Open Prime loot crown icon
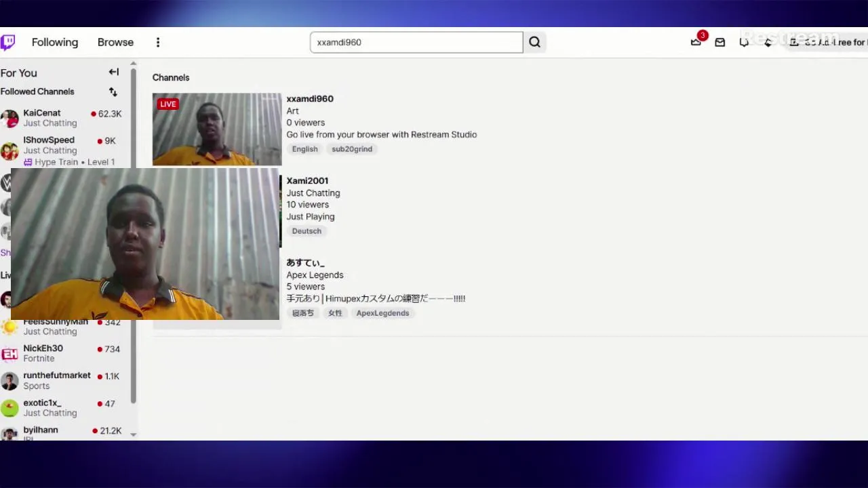Screen dimensions: 868x488 tap(696, 42)
